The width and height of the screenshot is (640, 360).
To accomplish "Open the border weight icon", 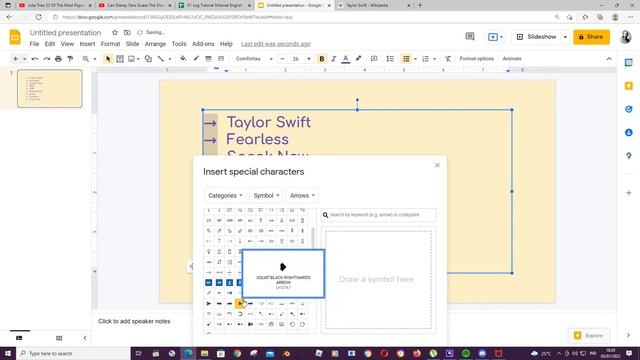I will pyautogui.click(x=208, y=58).
